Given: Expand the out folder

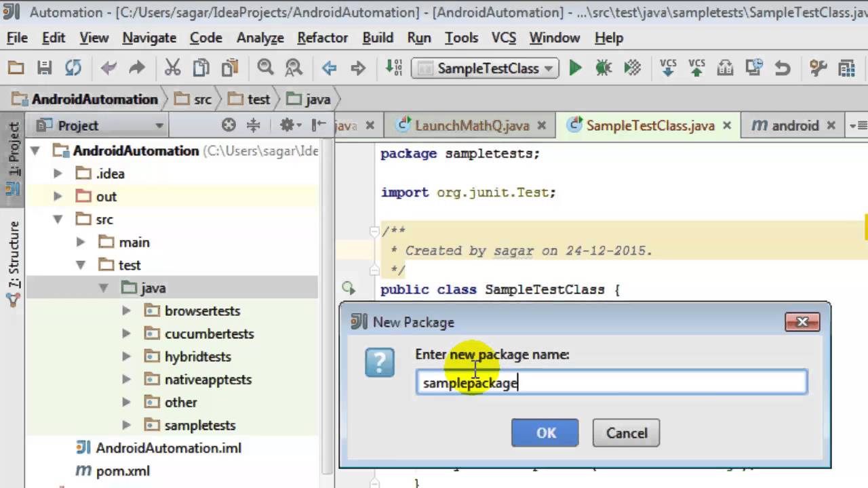Looking at the screenshot, I should coord(58,197).
